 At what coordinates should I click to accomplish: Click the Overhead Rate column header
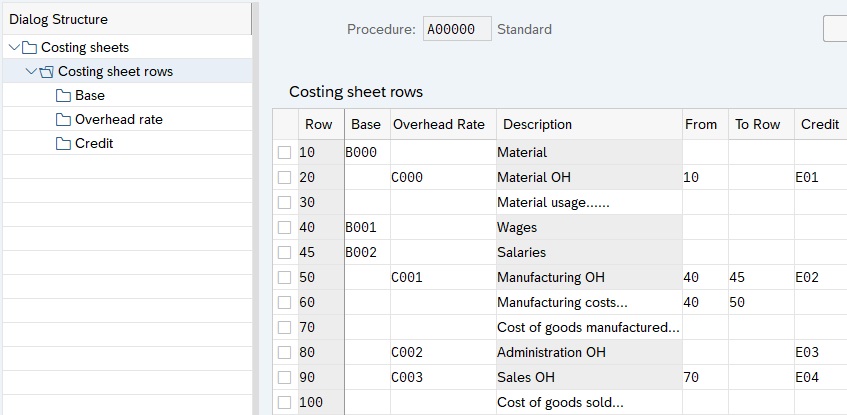pyautogui.click(x=438, y=125)
